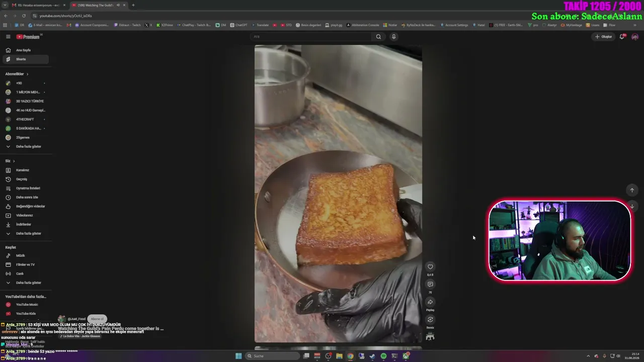This screenshot has height=362, width=644.
Task: Open Canlı under Keşfet
Action: [x=25, y=274]
